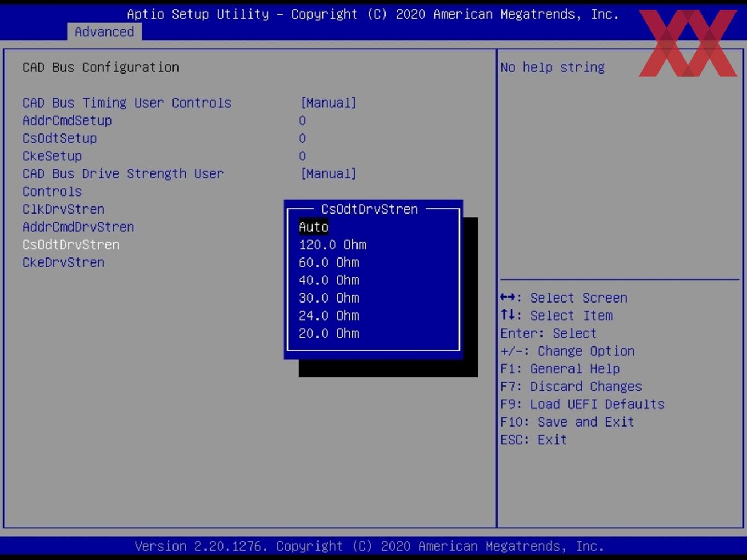Click the +/-: Change Option hint
The height and width of the screenshot is (560, 747).
(567, 351)
